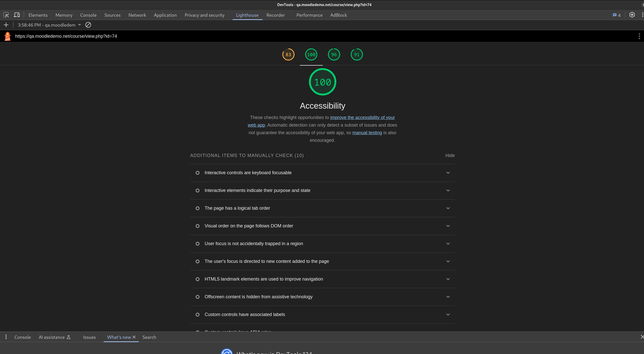The image size is (644, 354).
Task: Click 'Offscreen content is hidden from assistive technology'
Action: (259, 297)
